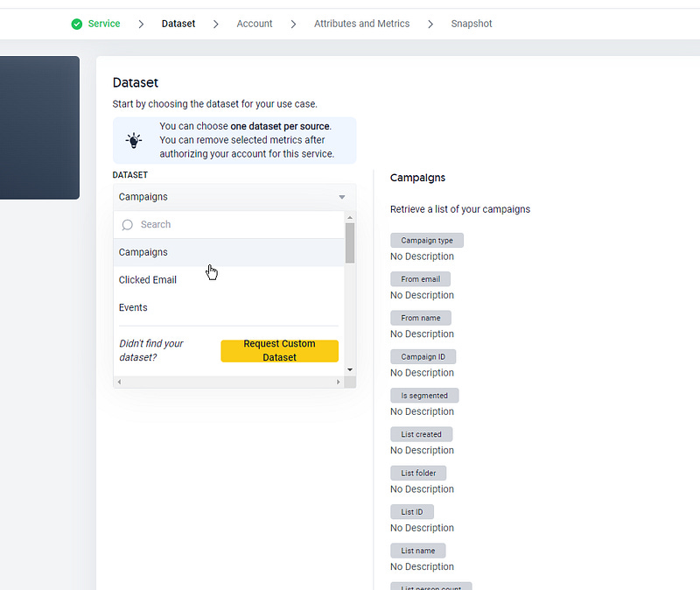The height and width of the screenshot is (590, 700).
Task: Click the lightbulb tip icon
Action: coord(134,140)
